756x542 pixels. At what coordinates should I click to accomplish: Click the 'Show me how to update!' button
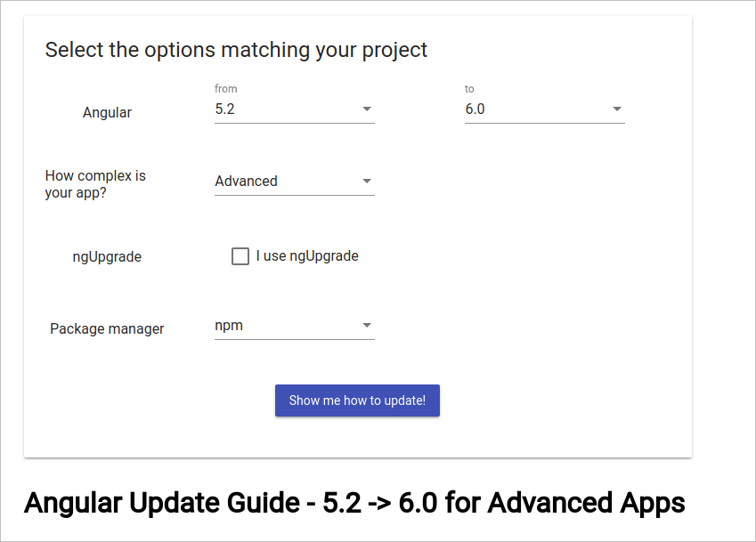pyautogui.click(x=357, y=400)
